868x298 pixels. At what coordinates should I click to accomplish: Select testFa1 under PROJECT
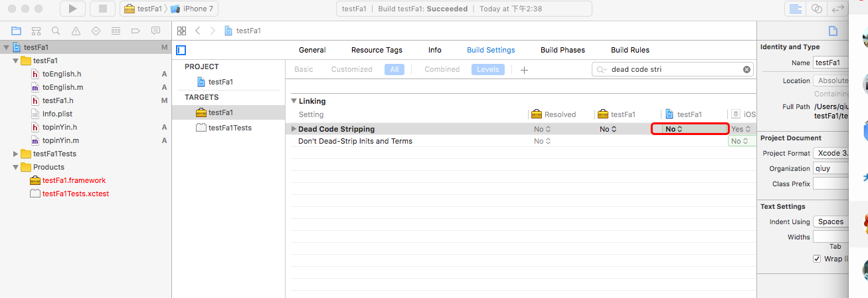(x=220, y=82)
